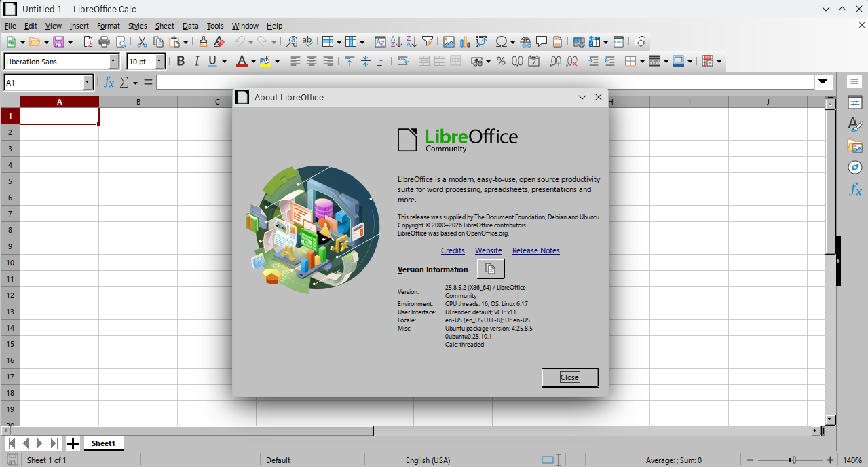The width and height of the screenshot is (868, 467).
Task: Click Sort Descending icon
Action: click(x=412, y=42)
